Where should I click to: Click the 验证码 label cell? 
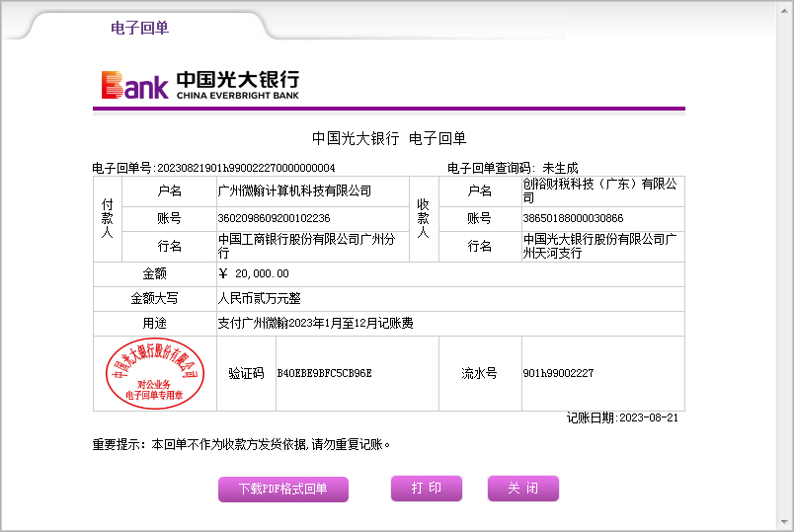tap(247, 373)
